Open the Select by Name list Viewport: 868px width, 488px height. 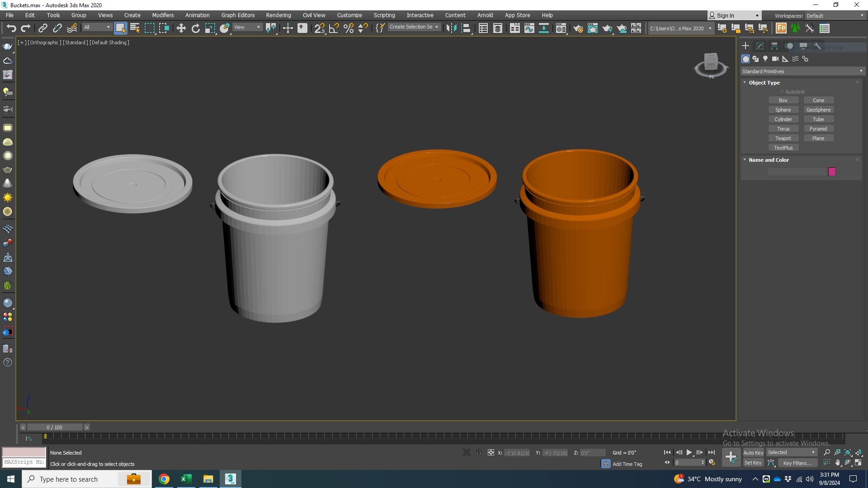(135, 28)
